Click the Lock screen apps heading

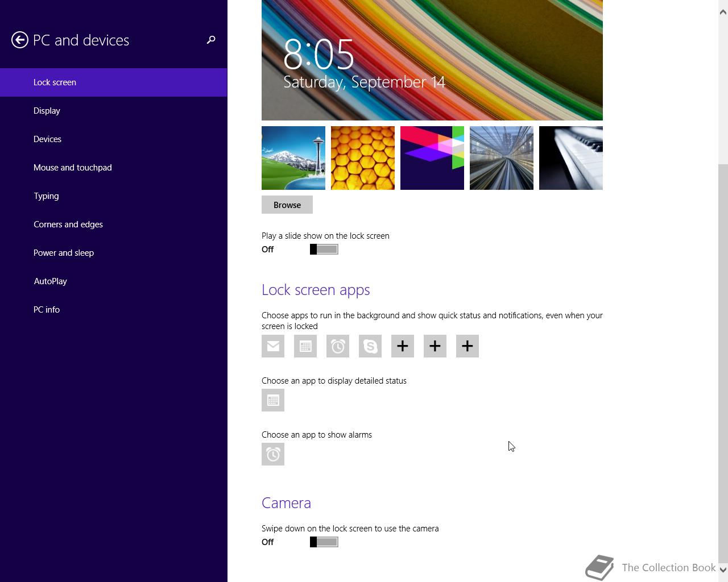coord(316,290)
